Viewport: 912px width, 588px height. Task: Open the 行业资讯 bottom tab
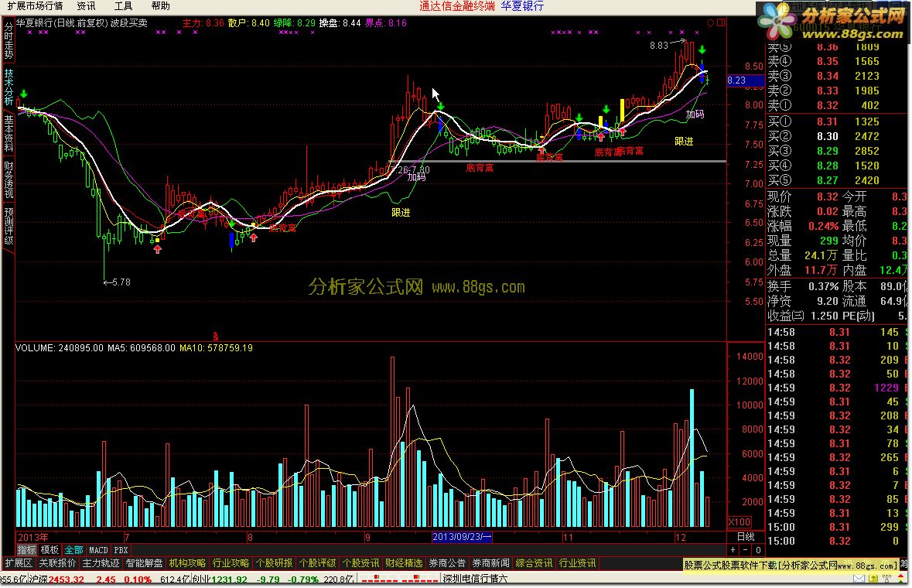tap(577, 563)
